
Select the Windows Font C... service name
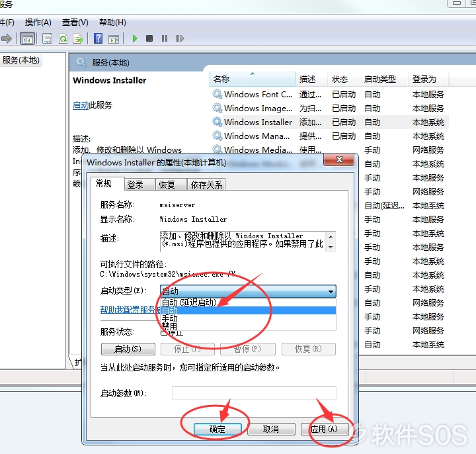(x=258, y=94)
